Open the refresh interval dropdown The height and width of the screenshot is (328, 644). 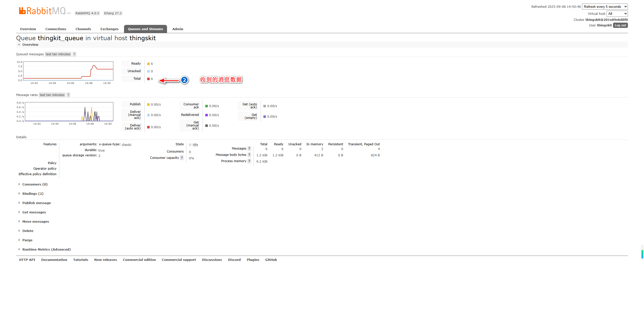click(x=605, y=7)
